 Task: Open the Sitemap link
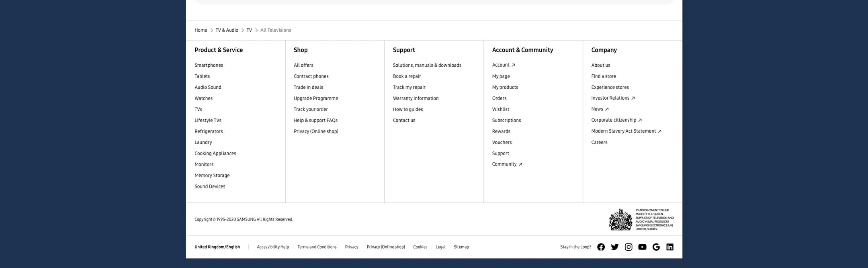tap(461, 247)
